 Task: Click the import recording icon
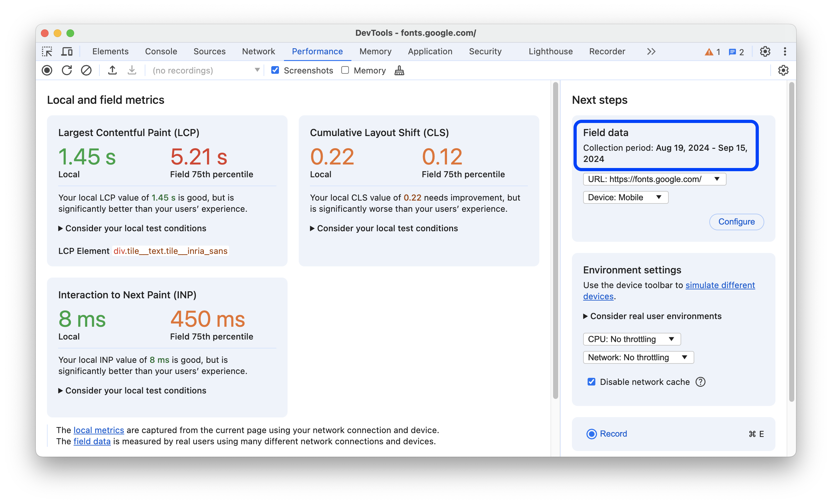pos(131,70)
